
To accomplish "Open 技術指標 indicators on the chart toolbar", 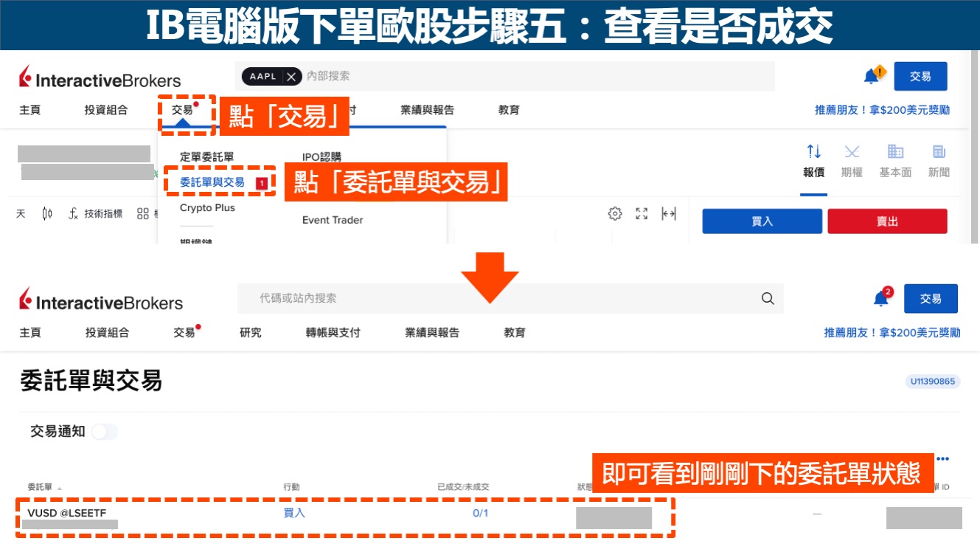I will [96, 214].
